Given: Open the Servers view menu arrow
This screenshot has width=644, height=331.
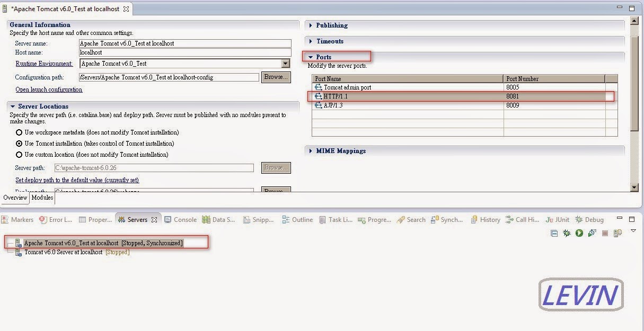Looking at the screenshot, I should click(x=633, y=231).
